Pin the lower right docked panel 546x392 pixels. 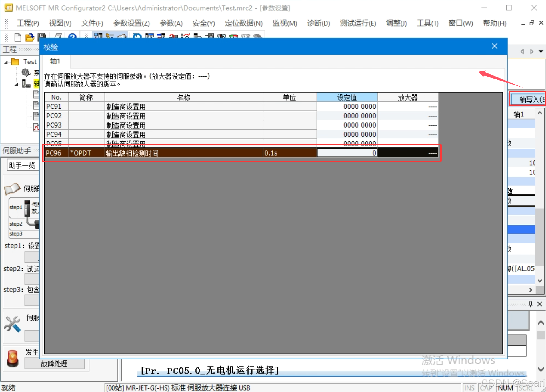(x=531, y=304)
